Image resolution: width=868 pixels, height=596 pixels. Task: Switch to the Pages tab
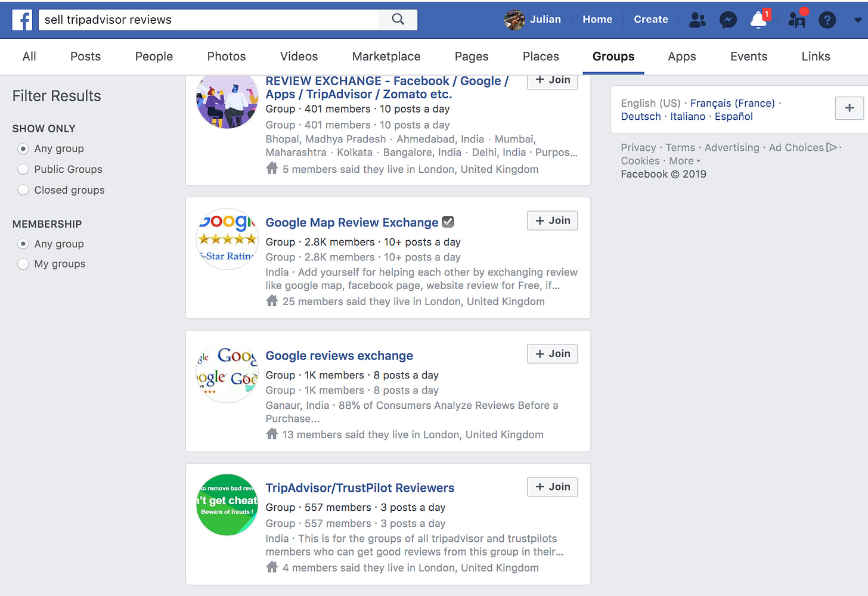coord(472,57)
